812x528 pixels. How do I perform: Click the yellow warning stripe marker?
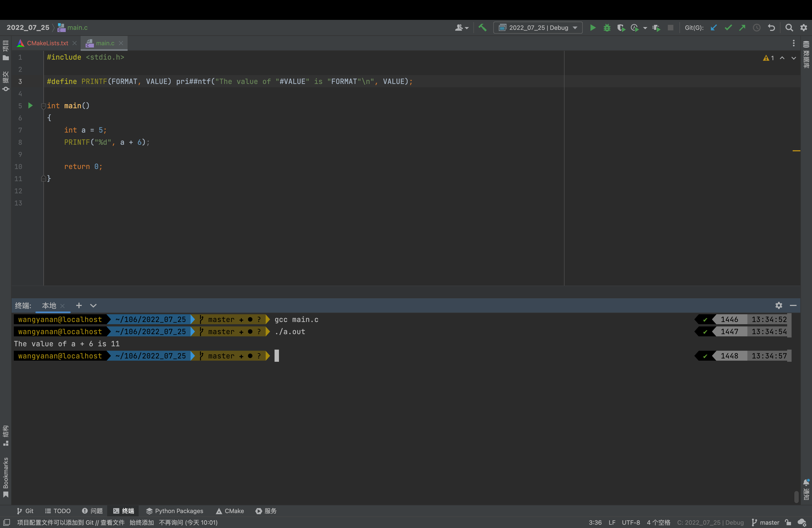click(x=796, y=151)
